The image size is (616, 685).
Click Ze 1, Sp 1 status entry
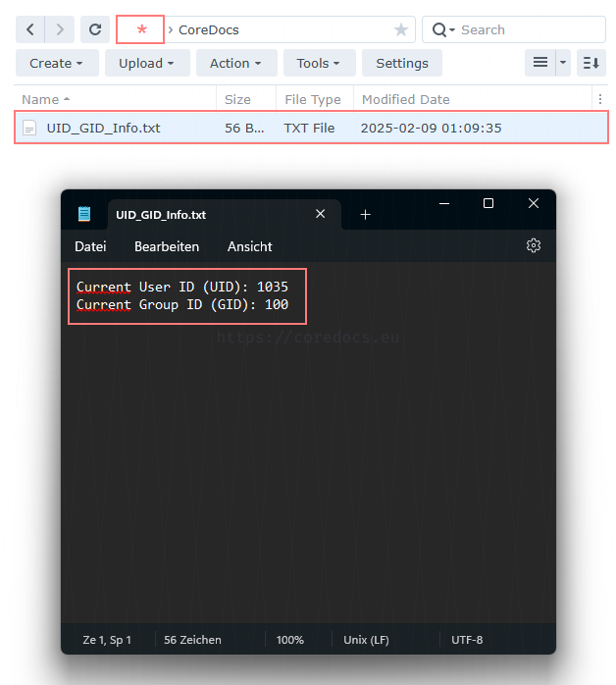click(x=107, y=640)
